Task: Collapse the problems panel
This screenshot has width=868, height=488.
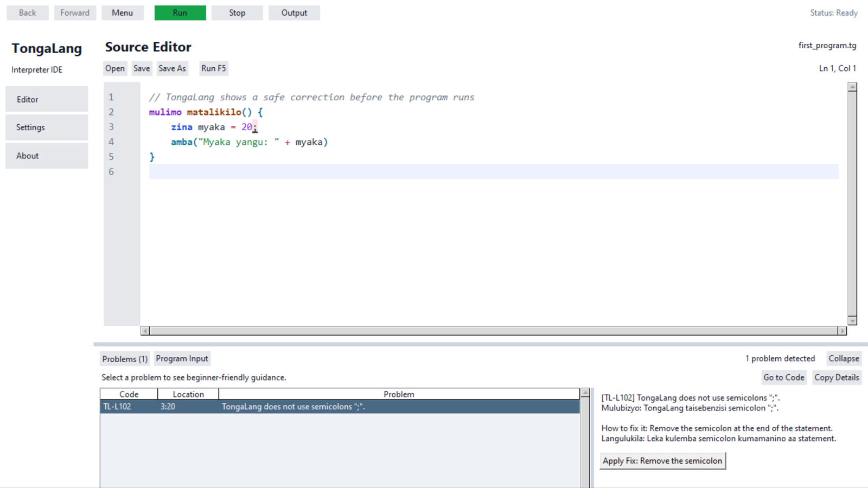Action: tap(844, 358)
